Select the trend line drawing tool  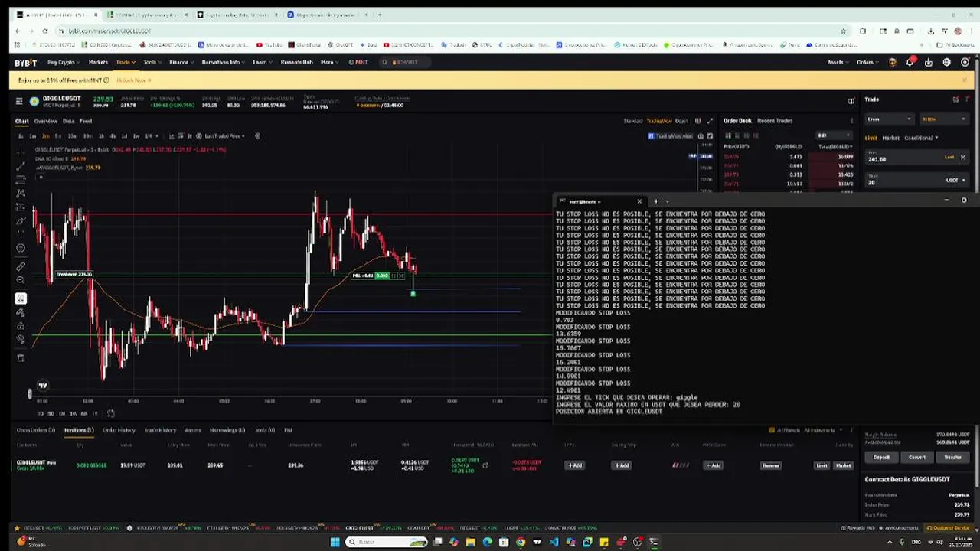coord(21,166)
